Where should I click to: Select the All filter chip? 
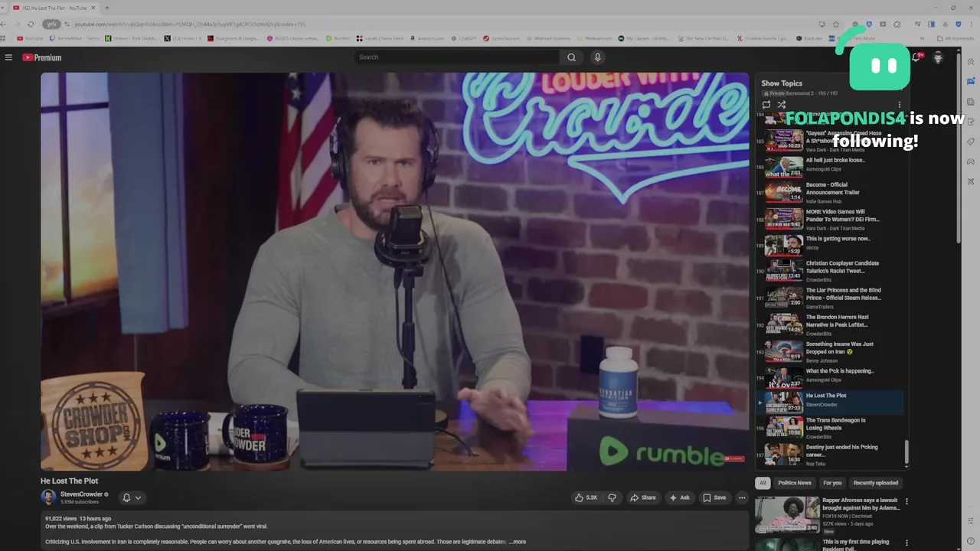click(763, 483)
